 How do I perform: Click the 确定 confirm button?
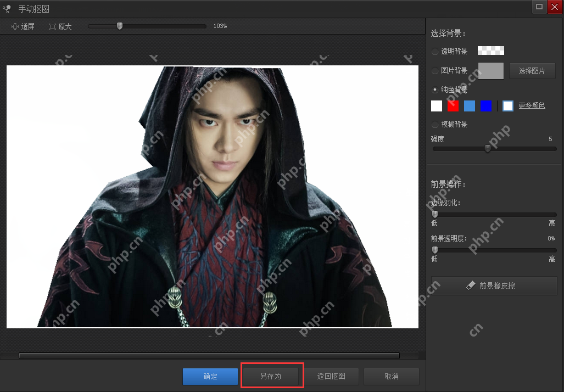click(x=210, y=377)
